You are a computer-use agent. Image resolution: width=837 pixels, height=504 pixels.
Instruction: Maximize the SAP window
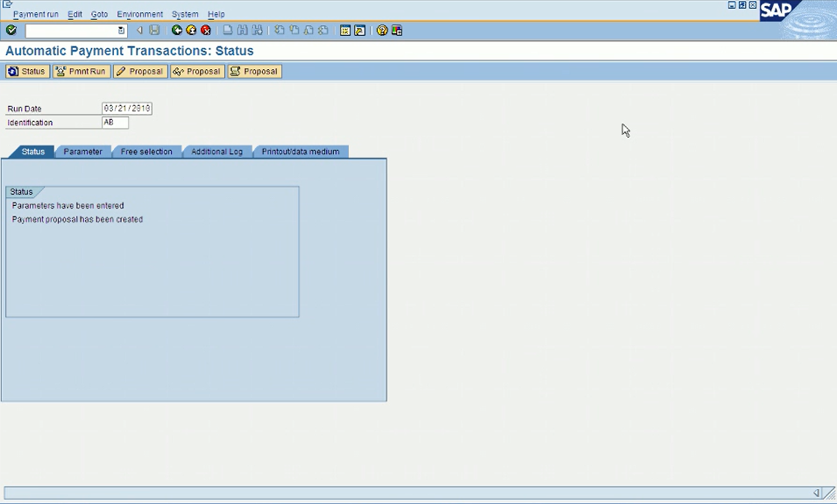tap(742, 4)
